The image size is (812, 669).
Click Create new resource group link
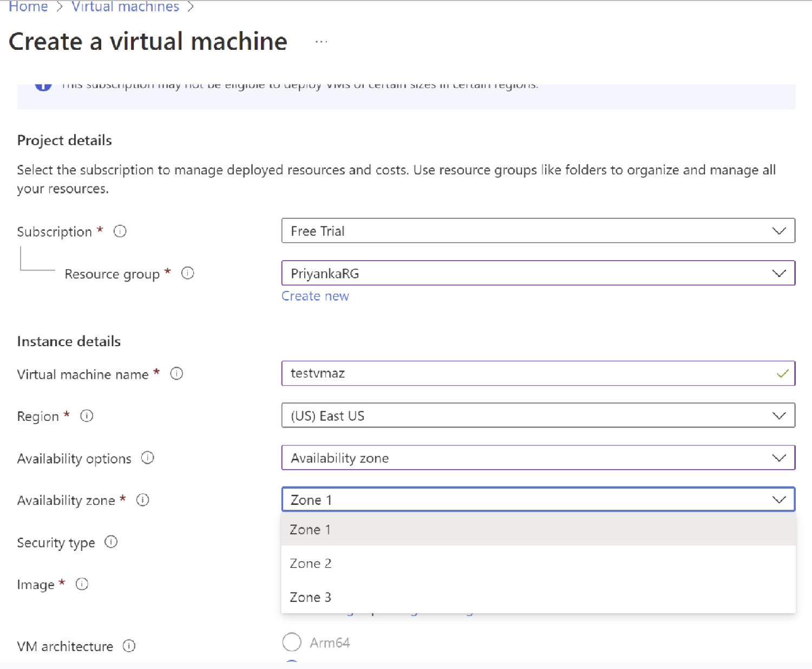click(315, 296)
